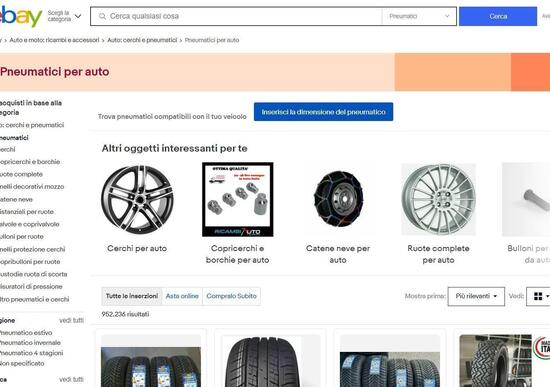Click Ruote complete per auto caption

click(x=438, y=254)
